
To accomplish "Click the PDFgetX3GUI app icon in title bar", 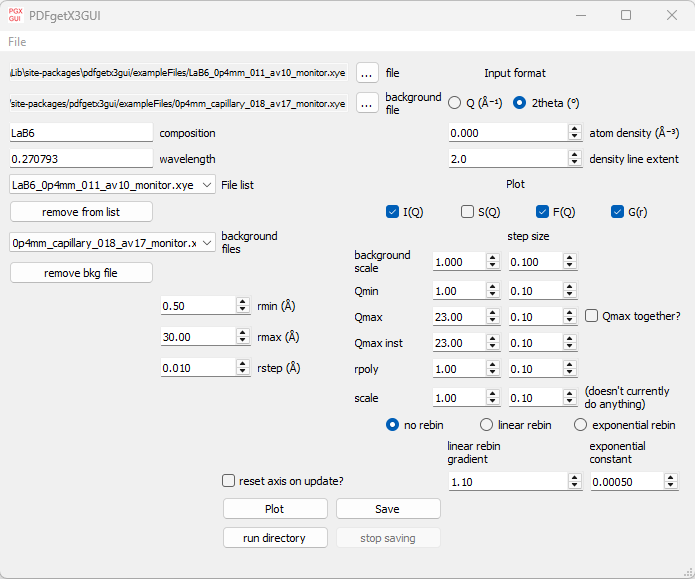I will tap(17, 15).
